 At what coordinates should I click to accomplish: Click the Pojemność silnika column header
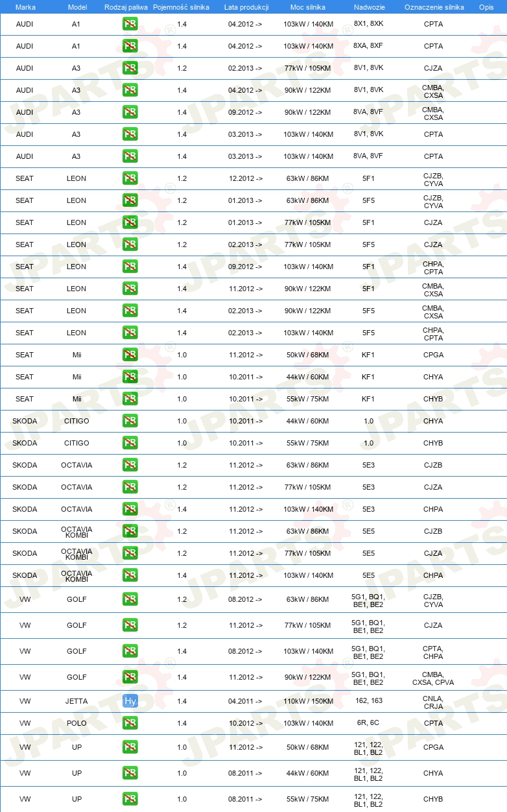pos(182,6)
